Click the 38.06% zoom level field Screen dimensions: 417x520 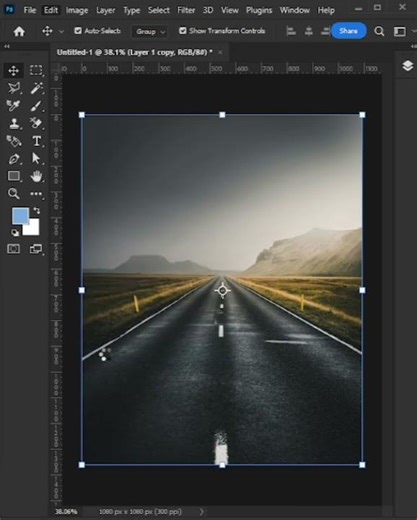point(66,511)
